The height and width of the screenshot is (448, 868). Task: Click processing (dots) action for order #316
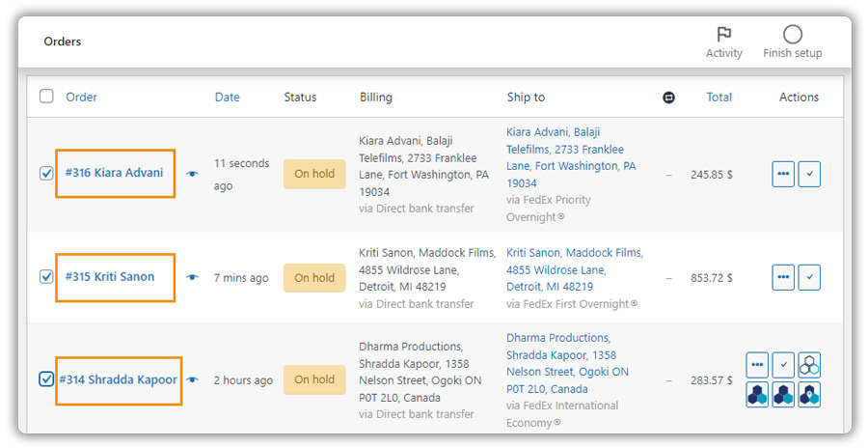click(x=783, y=174)
